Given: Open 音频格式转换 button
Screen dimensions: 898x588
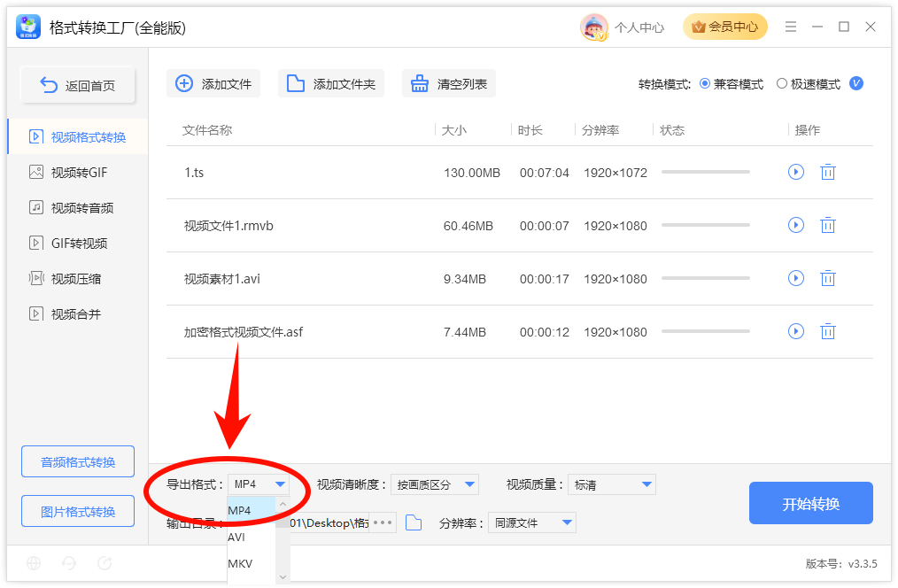Looking at the screenshot, I should click(78, 461).
